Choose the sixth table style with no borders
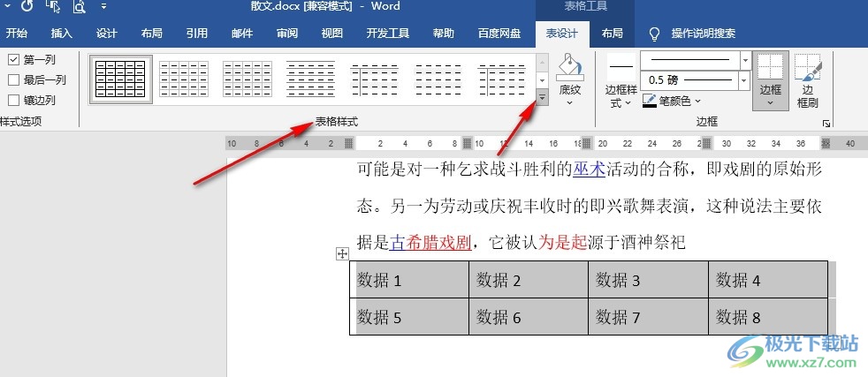868x377 pixels. [438, 79]
